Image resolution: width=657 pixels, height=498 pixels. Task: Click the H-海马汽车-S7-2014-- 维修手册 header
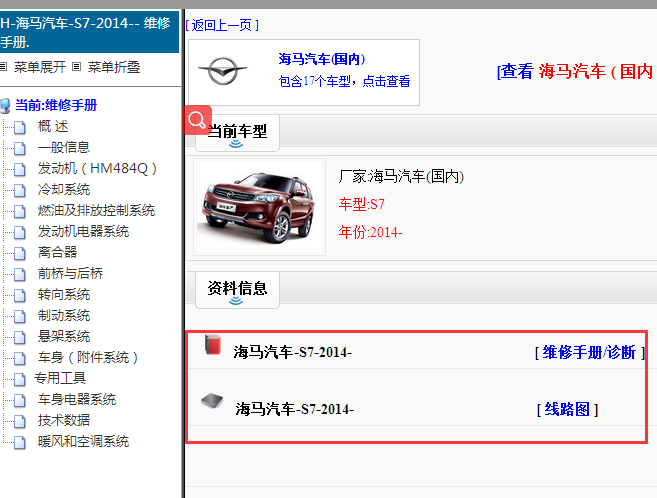(89, 32)
